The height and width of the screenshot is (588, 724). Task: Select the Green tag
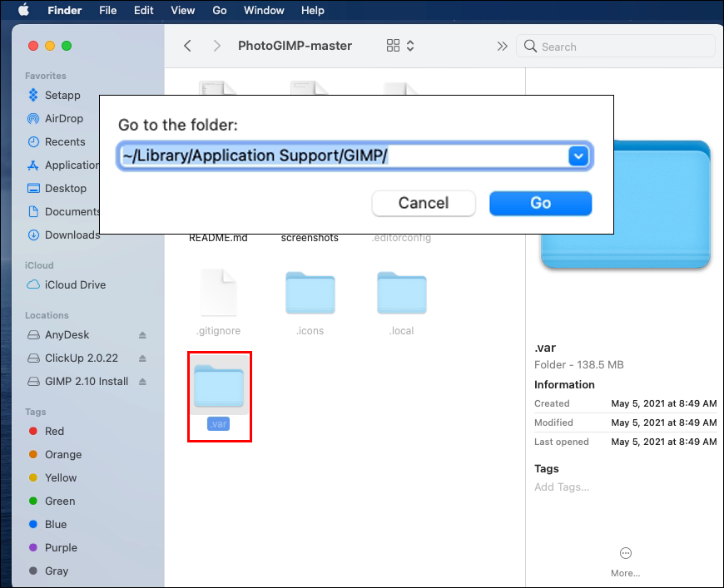coord(60,501)
